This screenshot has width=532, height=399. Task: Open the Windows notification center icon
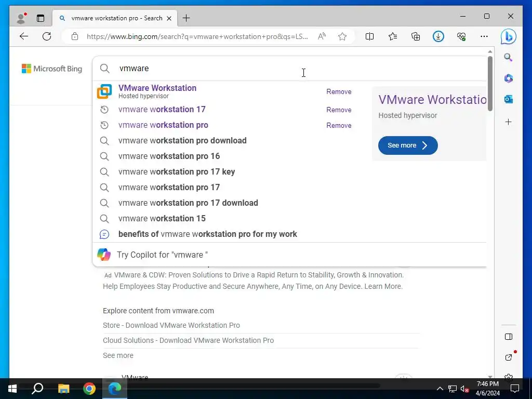[x=515, y=389]
